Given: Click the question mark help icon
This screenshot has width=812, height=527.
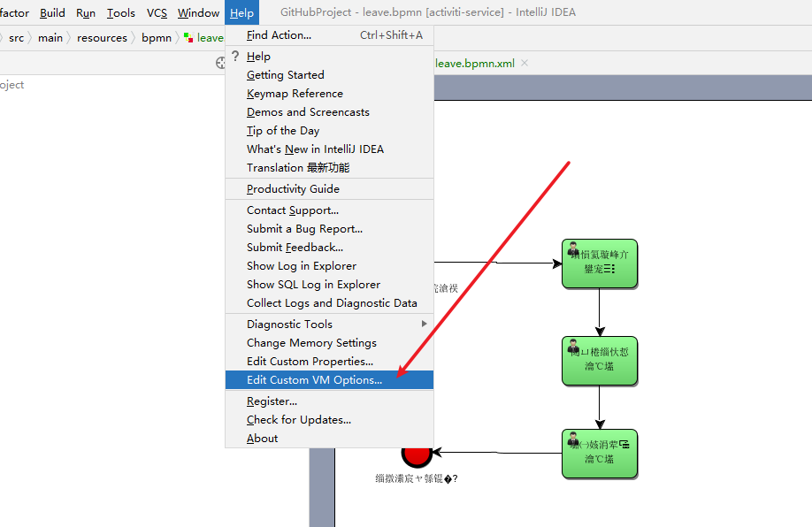Looking at the screenshot, I should point(235,56).
